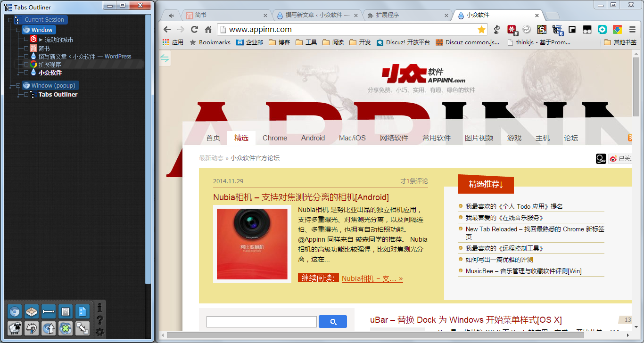This screenshot has width=644, height=343.
Task: Open the question mark help in Tabs Outliner
Action: [99, 320]
